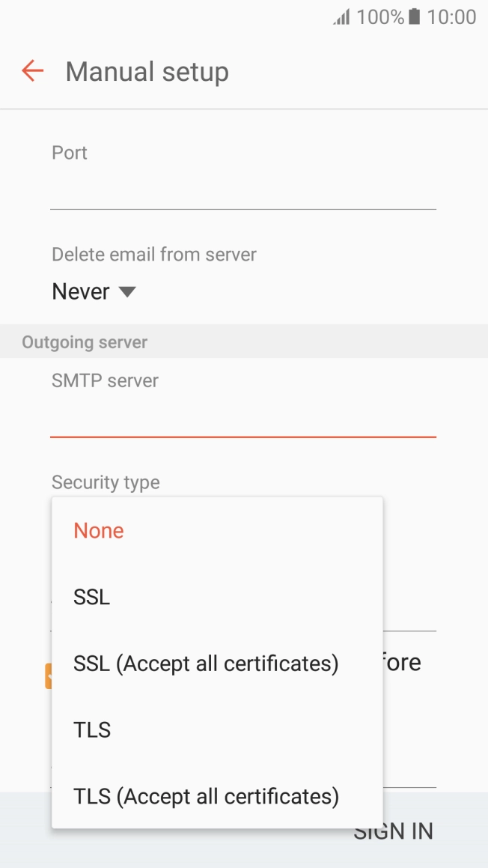Tap the Manual setup title
The width and height of the screenshot is (488, 868).
pos(147,72)
